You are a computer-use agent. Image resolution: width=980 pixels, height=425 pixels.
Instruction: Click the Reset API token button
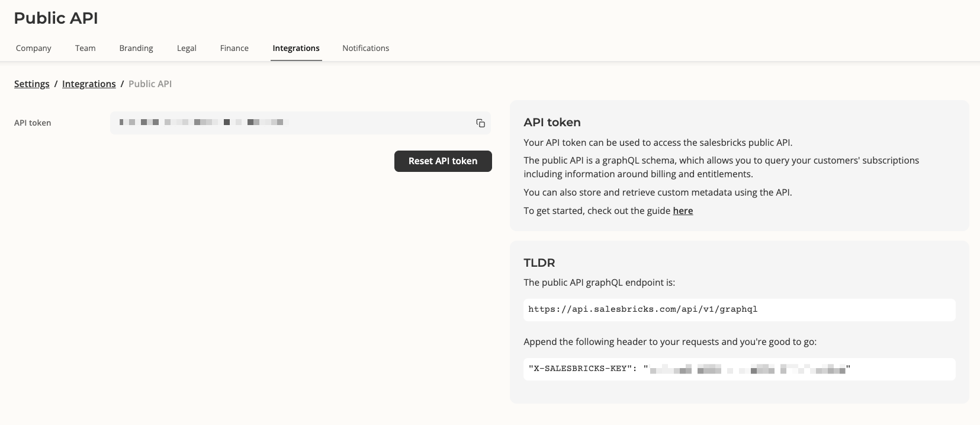pyautogui.click(x=443, y=161)
